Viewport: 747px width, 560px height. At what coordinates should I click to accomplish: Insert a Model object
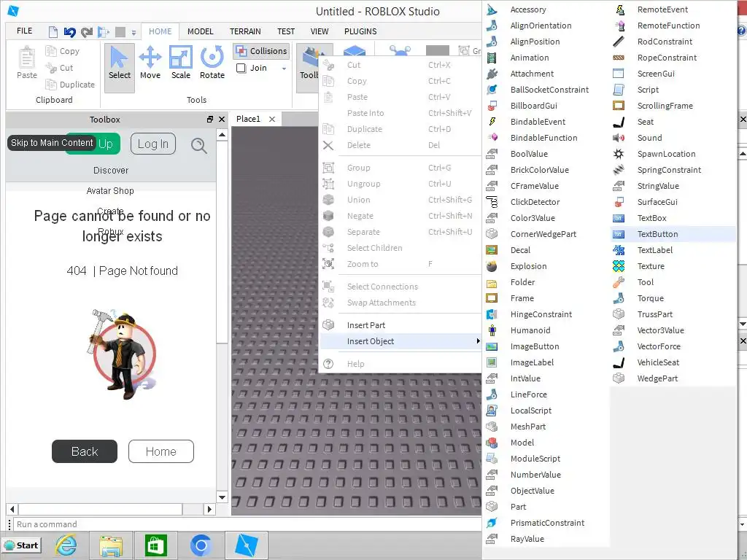click(546, 443)
